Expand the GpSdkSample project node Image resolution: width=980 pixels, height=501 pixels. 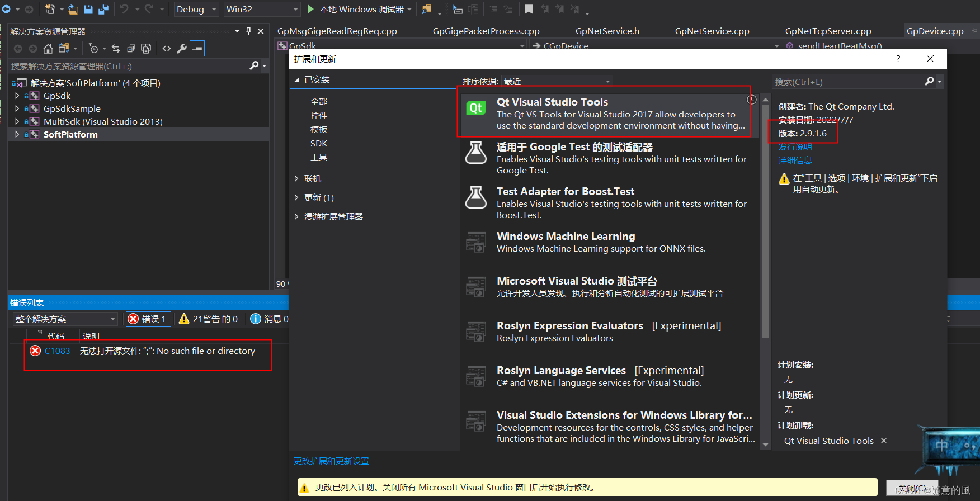[x=17, y=108]
